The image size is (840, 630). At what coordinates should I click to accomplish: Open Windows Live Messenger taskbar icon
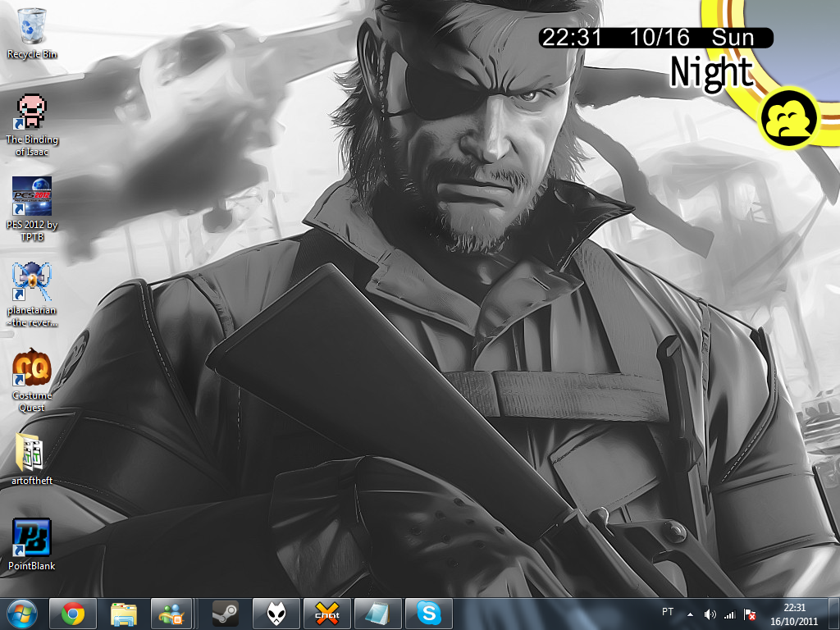pyautogui.click(x=171, y=614)
